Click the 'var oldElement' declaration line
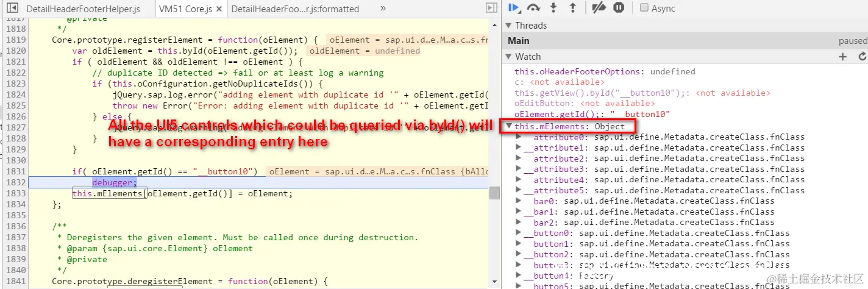The height and width of the screenshot is (289, 868). click(x=185, y=51)
